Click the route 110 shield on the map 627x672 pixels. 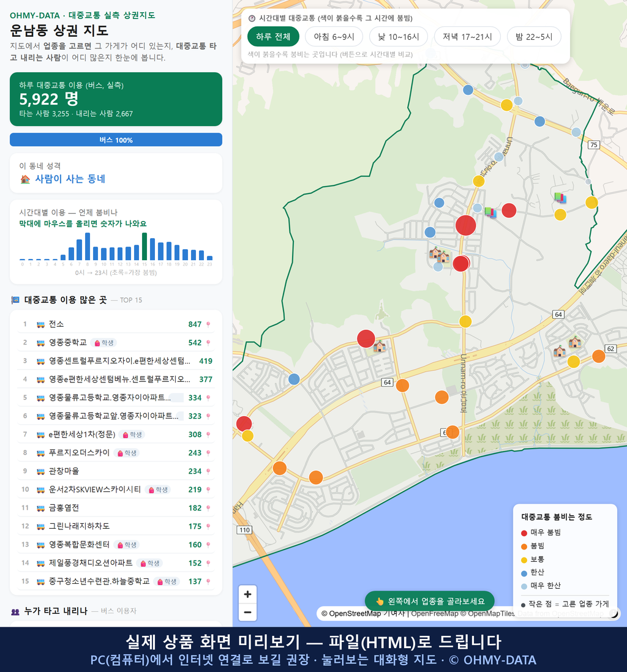pos(244,530)
